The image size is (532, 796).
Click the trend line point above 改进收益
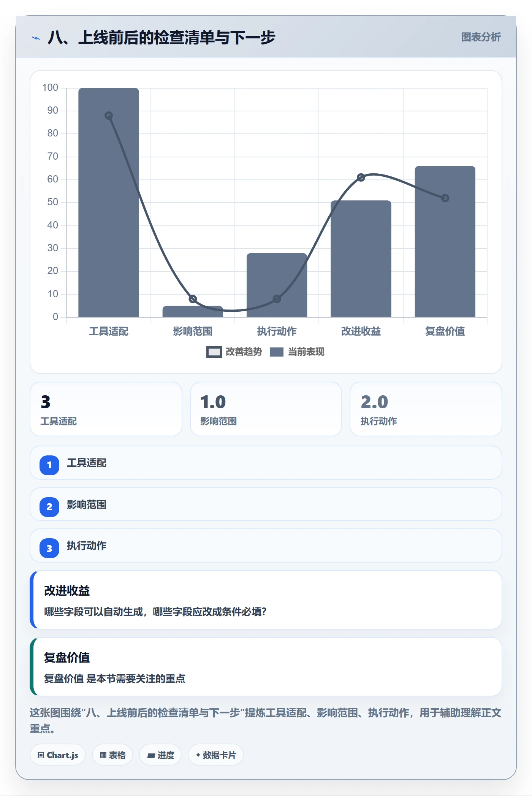[x=361, y=178]
